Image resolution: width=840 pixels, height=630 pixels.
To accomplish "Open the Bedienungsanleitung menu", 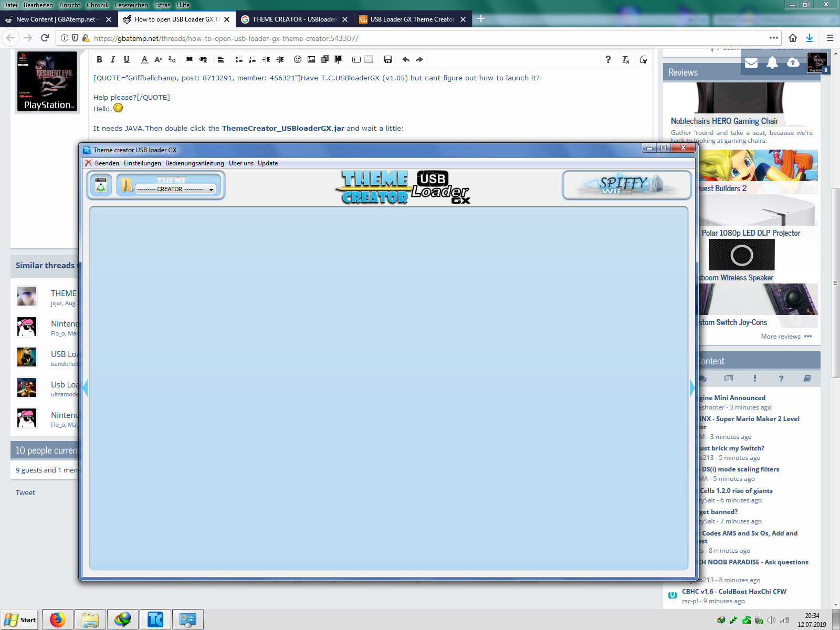I will tap(195, 163).
